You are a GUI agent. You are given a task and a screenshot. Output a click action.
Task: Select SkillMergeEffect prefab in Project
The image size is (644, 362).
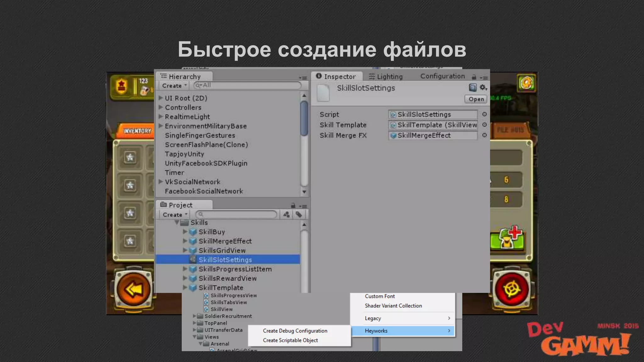coord(225,241)
